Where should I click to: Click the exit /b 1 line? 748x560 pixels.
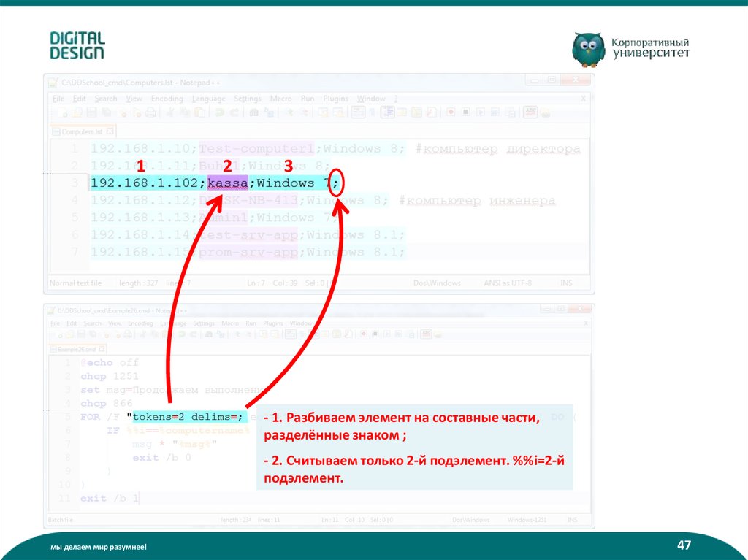coord(110,499)
